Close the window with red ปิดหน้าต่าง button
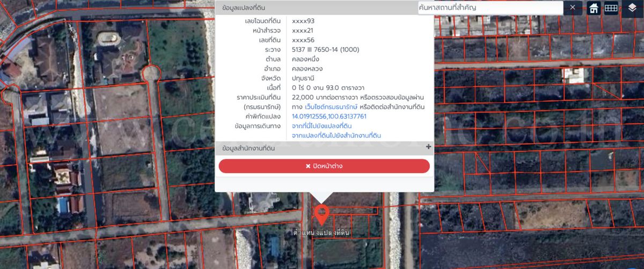The image size is (644, 269). [324, 166]
